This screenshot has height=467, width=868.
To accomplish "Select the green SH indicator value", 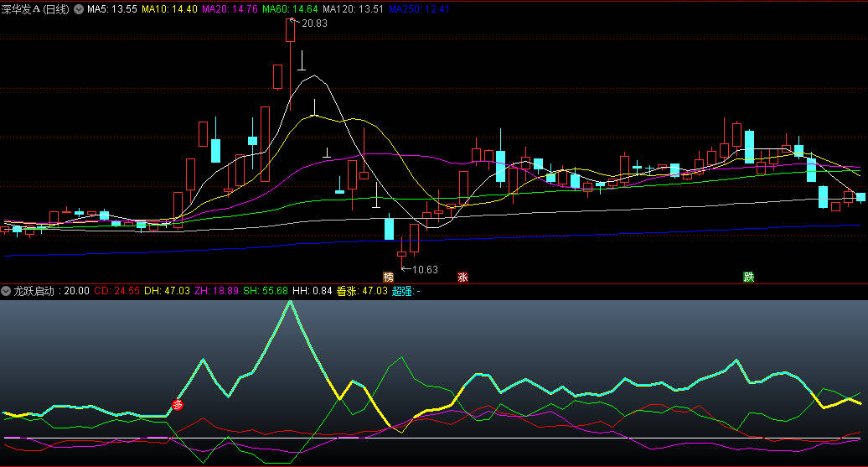I will pos(266,291).
